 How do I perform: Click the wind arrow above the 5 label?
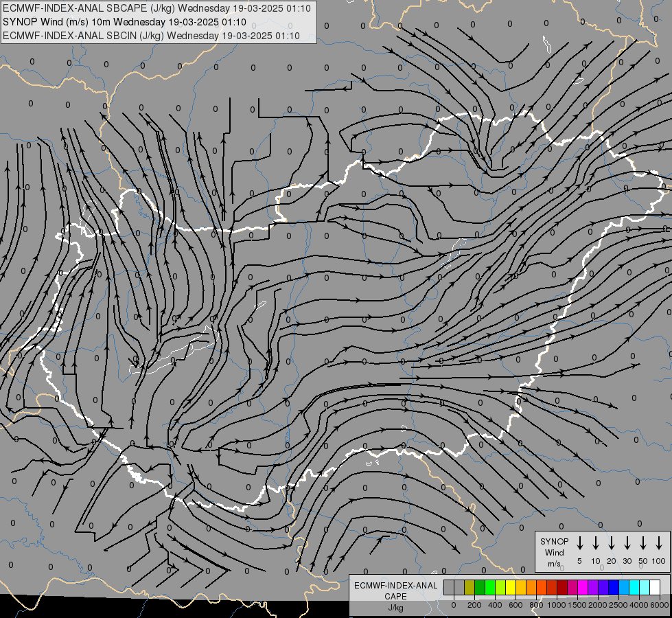coord(580,542)
